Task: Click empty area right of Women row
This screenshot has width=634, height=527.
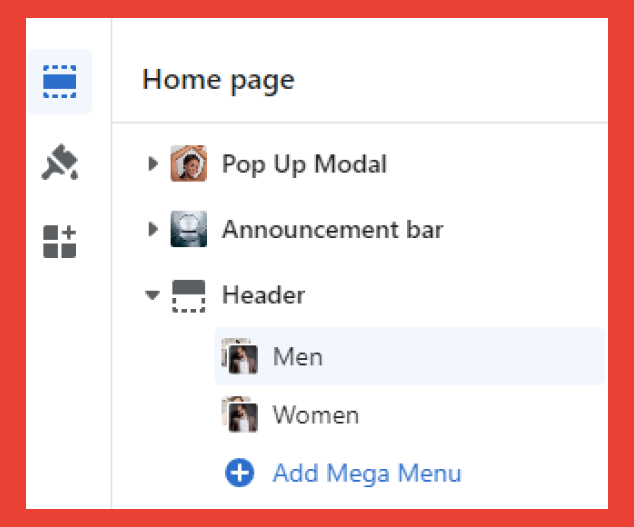Action: pyautogui.click(x=481, y=415)
